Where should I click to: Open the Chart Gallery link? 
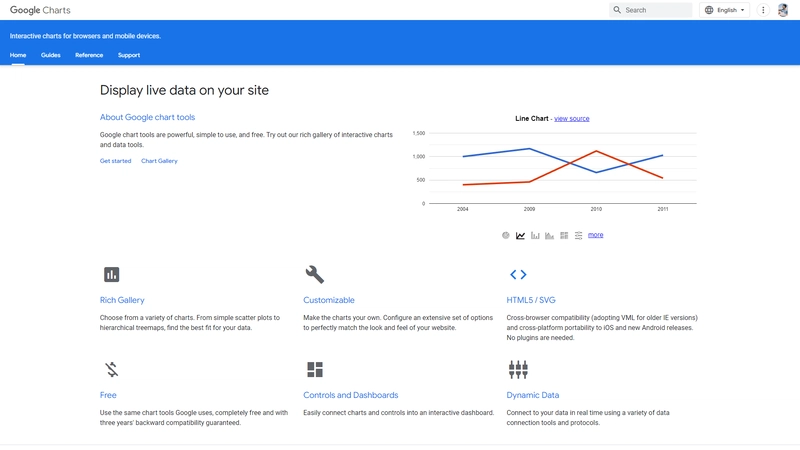(x=159, y=161)
